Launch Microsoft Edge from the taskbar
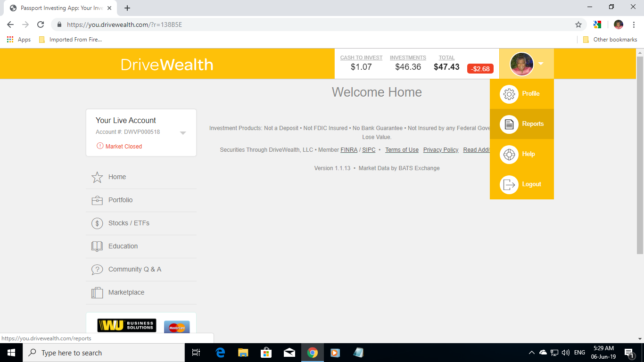 pyautogui.click(x=220, y=353)
